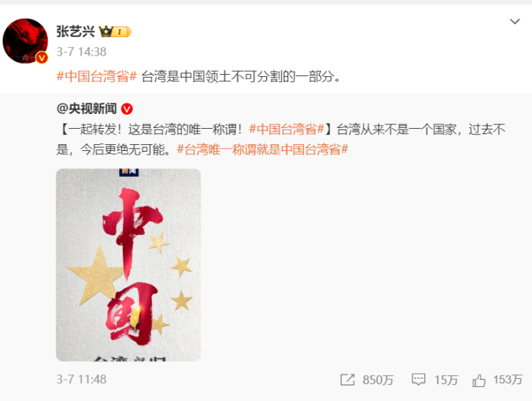Open #中国台湾省# hashtag in reposted text

pos(286,129)
